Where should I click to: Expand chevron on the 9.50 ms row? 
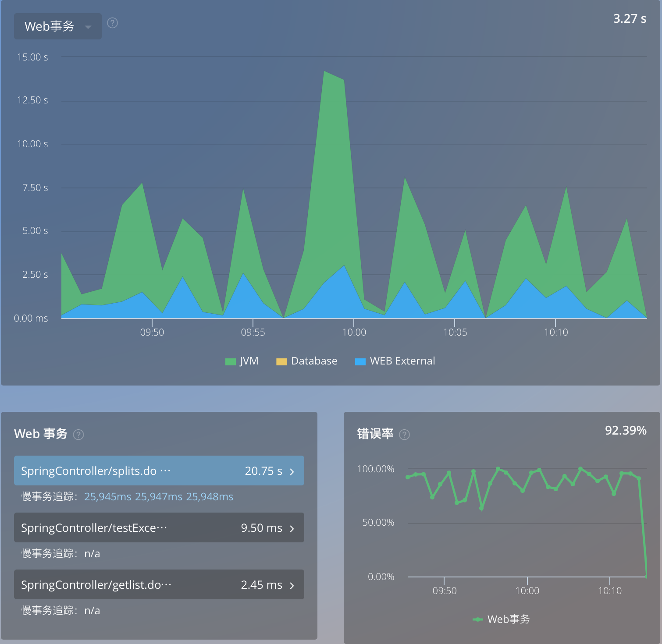pos(292,528)
